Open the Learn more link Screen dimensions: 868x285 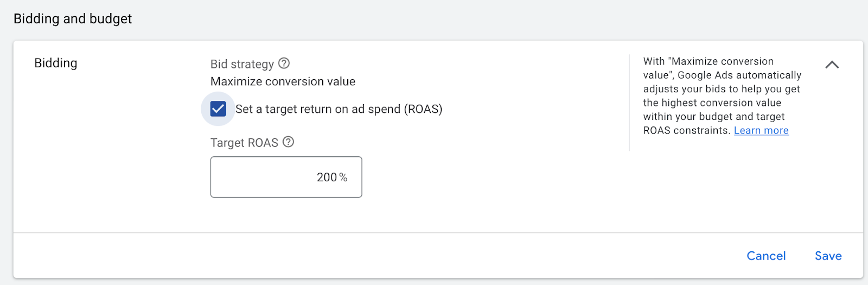tap(761, 130)
